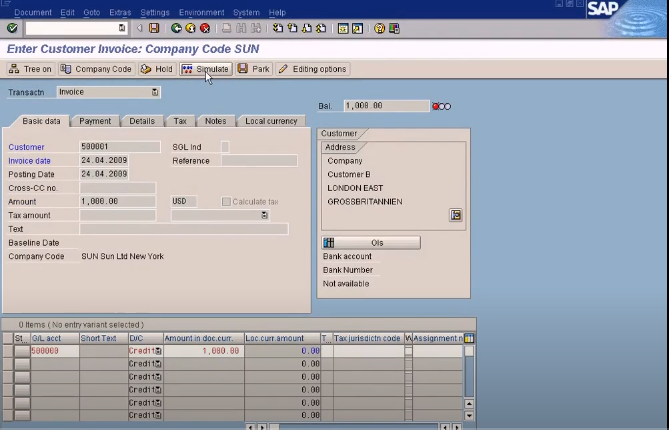This screenshot has height=430, width=669.
Task: Open the Transactn Invoice dropdown
Action: pyautogui.click(x=155, y=92)
